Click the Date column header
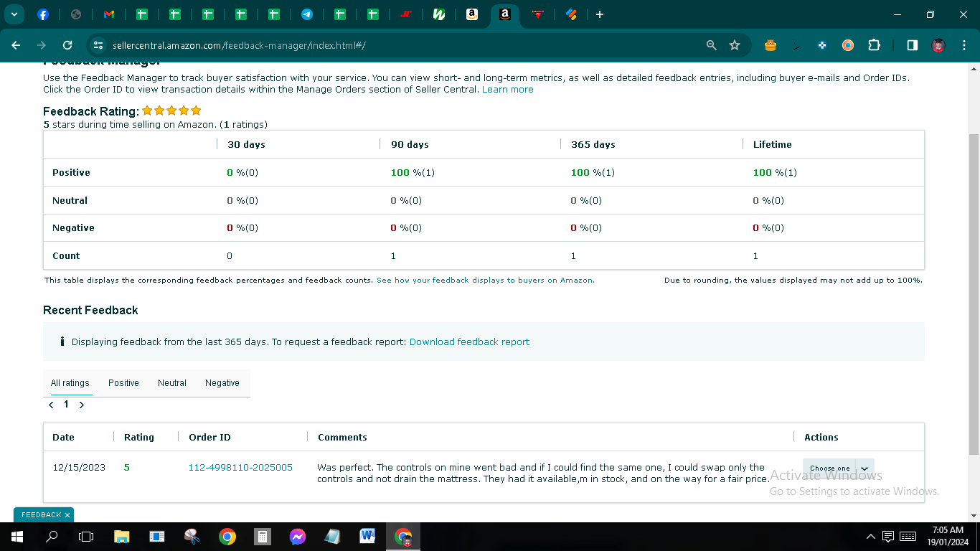Screen dimensions: 980x551 point(63,437)
